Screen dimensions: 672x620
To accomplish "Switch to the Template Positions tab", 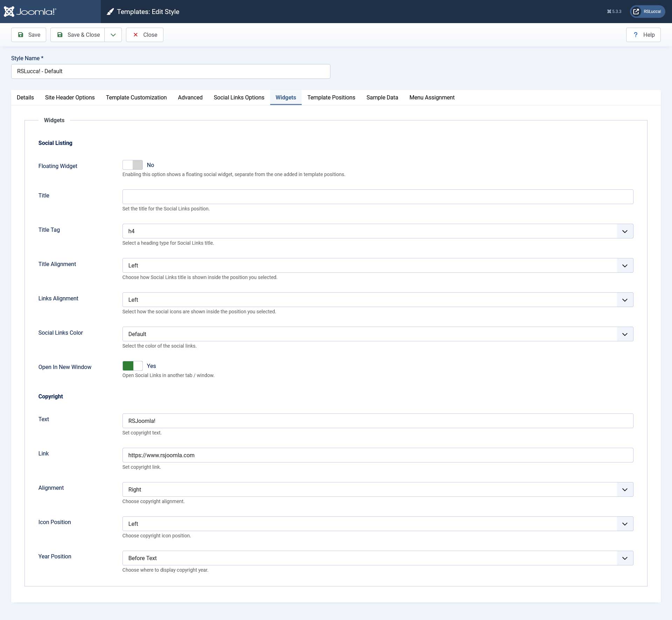I will (x=331, y=97).
